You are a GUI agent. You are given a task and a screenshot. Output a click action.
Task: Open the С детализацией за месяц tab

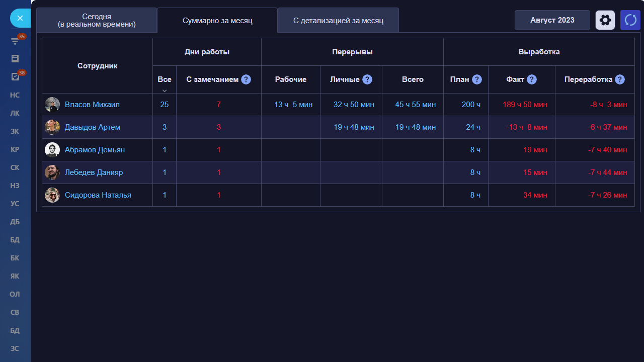[x=338, y=21]
